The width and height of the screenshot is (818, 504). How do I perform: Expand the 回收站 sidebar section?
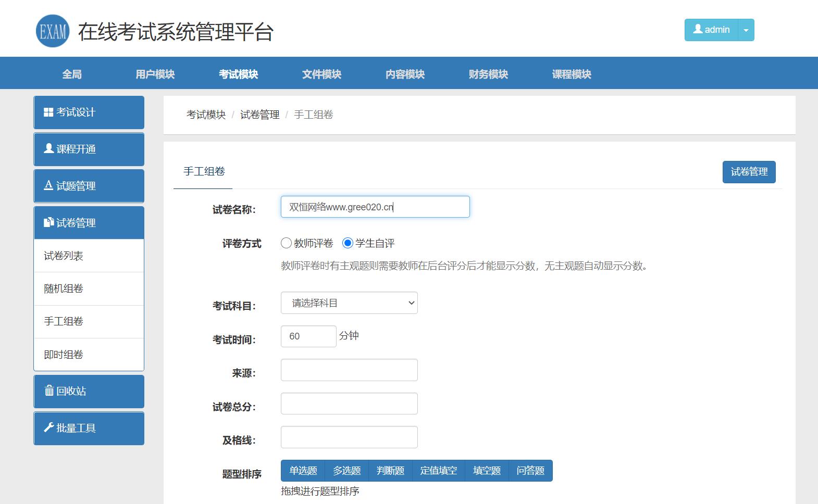(89, 392)
